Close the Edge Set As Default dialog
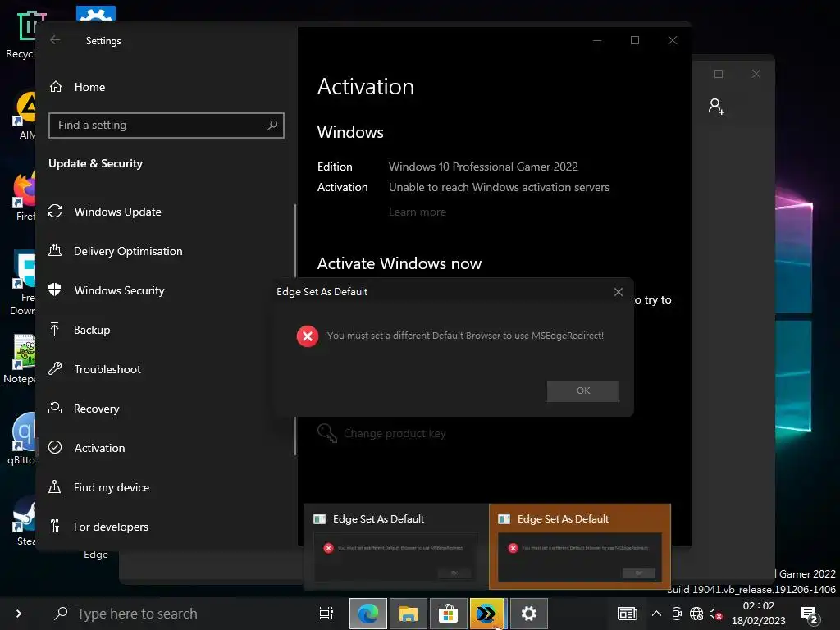 click(x=619, y=292)
